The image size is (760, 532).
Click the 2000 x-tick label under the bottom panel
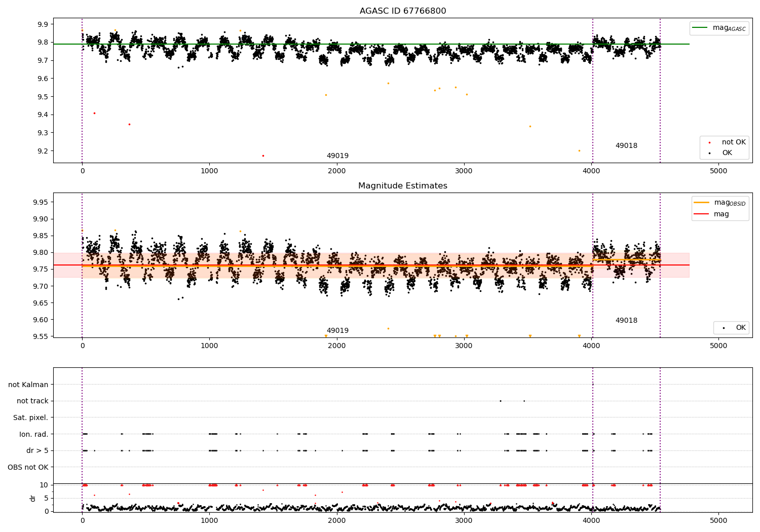tap(337, 521)
